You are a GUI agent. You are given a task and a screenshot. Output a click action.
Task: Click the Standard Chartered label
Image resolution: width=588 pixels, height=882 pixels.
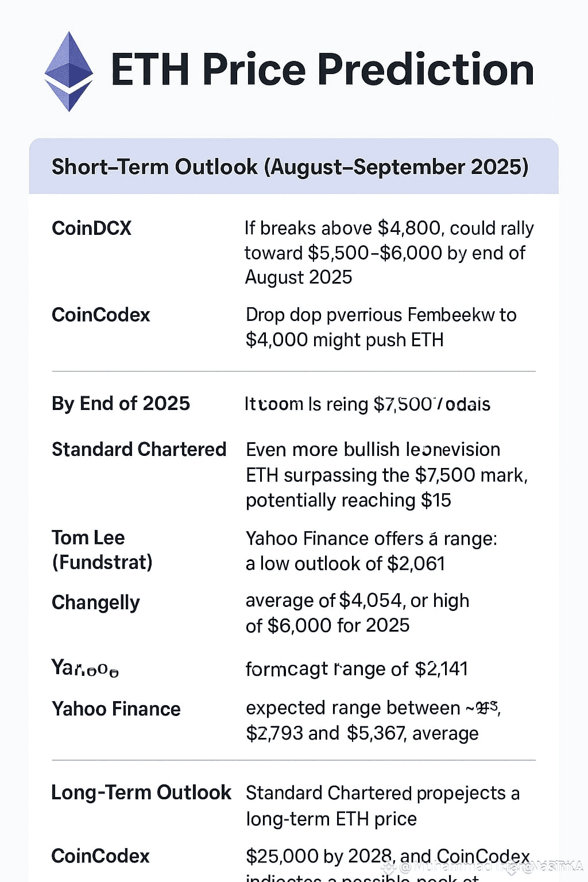point(139,449)
